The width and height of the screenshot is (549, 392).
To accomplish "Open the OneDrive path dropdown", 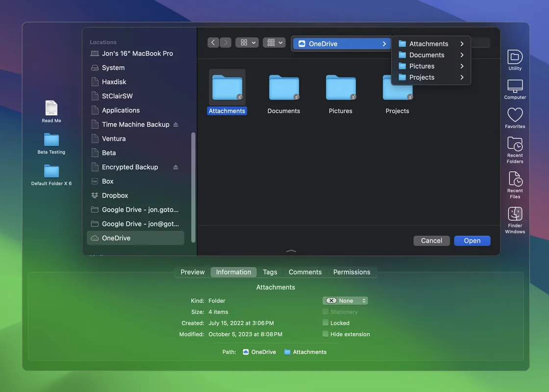I will click(342, 43).
